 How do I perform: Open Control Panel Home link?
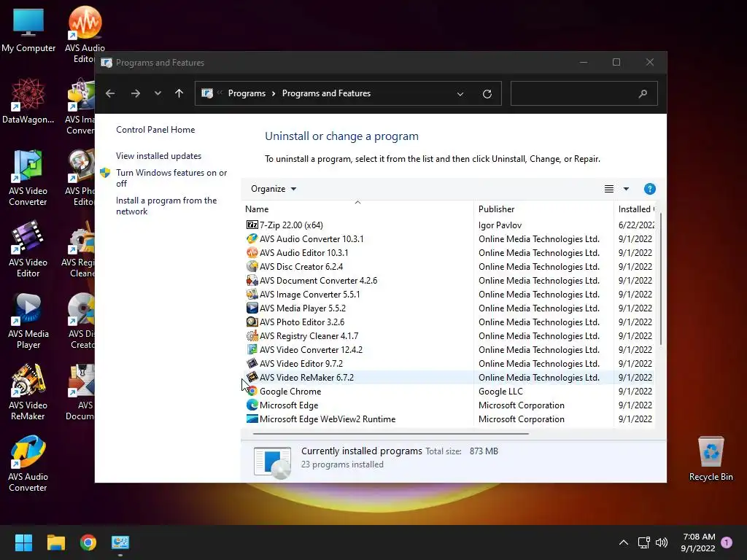(155, 130)
